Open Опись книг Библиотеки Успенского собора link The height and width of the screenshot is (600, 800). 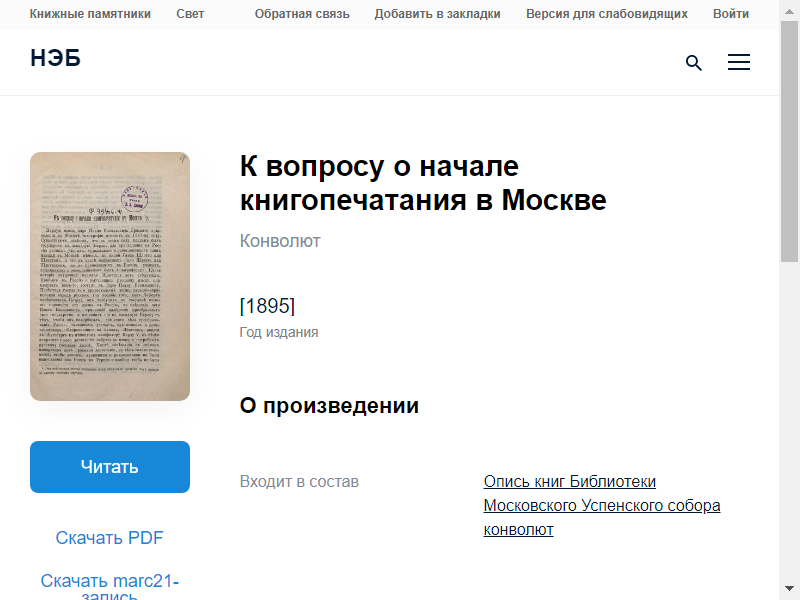pos(601,506)
